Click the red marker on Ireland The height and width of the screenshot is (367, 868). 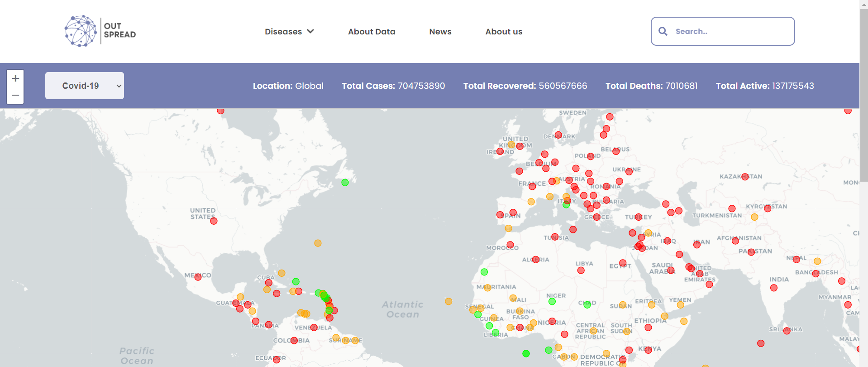pyautogui.click(x=500, y=151)
